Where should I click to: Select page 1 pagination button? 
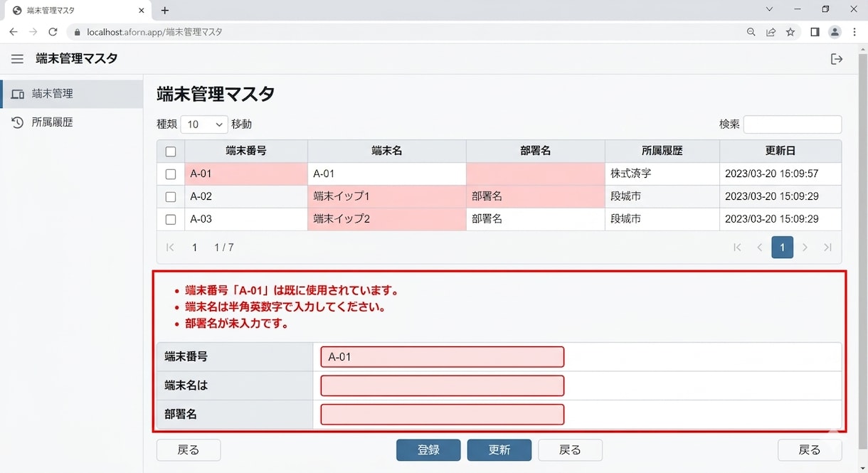pos(783,248)
